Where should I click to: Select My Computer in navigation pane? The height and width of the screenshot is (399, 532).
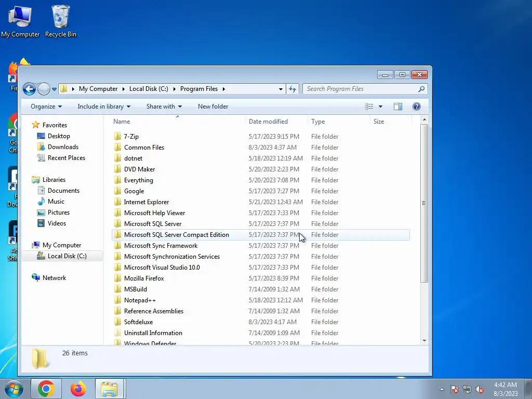tap(62, 245)
